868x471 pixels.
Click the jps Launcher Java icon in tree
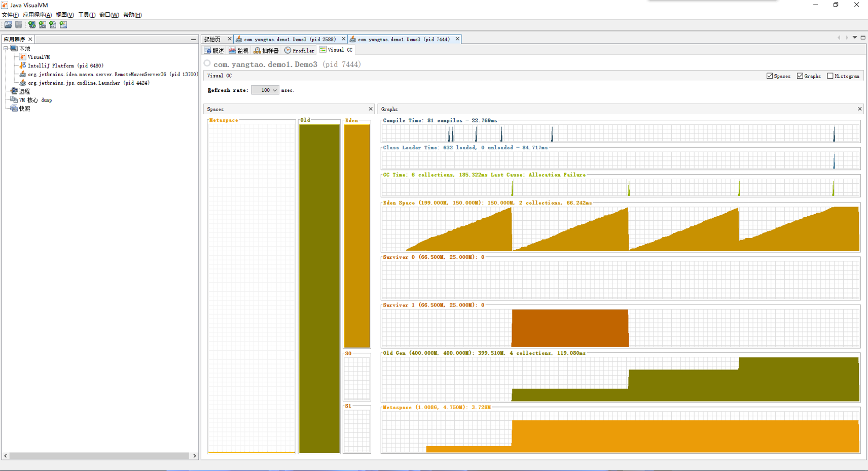point(23,83)
